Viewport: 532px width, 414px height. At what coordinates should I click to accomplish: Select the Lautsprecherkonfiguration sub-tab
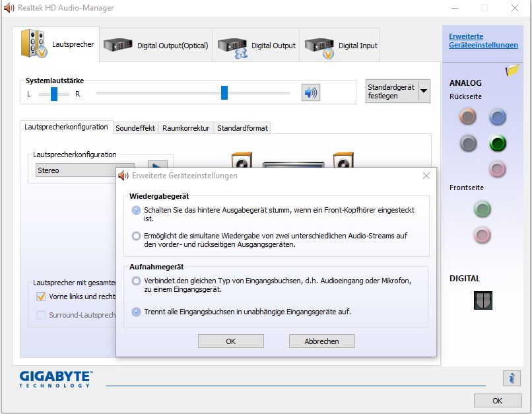[x=66, y=127]
